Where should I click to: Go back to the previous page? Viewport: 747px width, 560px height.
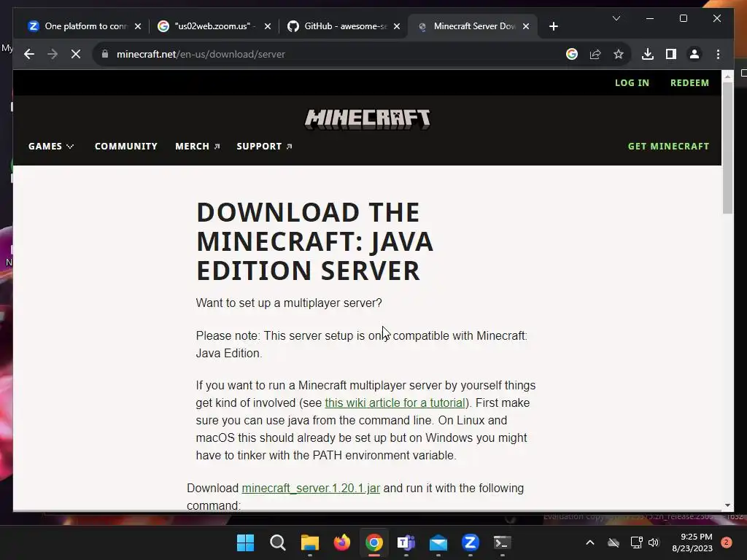click(x=29, y=54)
